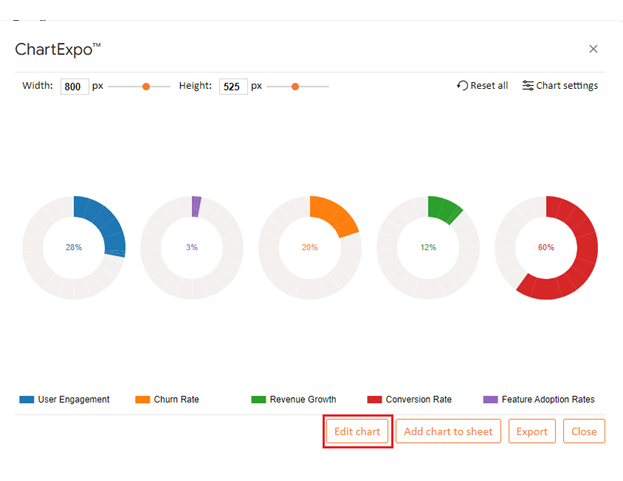
Task: Click the Export button
Action: pyautogui.click(x=532, y=431)
